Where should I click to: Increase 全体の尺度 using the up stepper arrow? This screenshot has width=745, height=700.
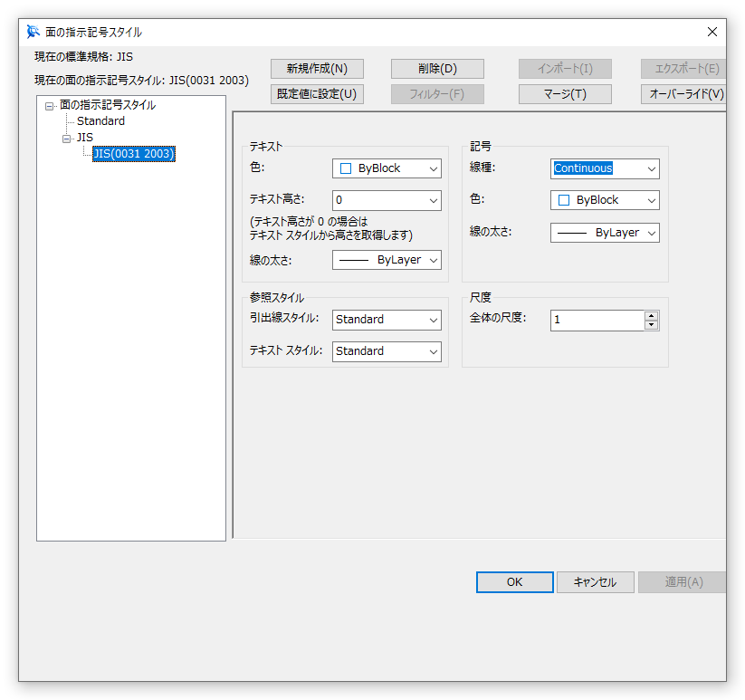[x=653, y=315]
